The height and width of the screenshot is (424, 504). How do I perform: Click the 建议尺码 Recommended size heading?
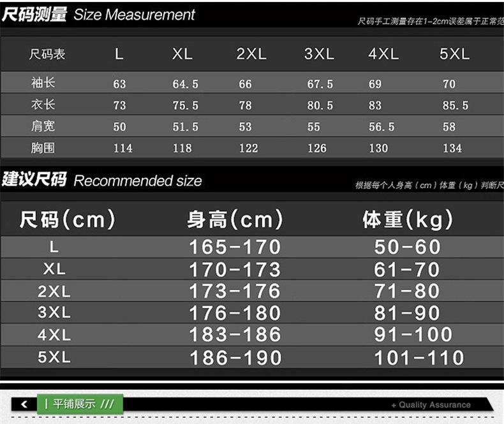(102, 180)
